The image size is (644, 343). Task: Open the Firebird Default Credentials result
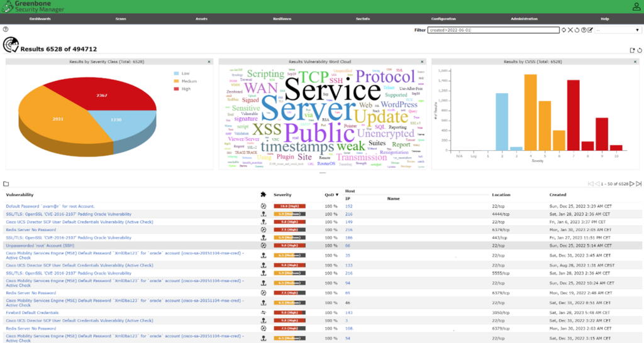point(32,313)
